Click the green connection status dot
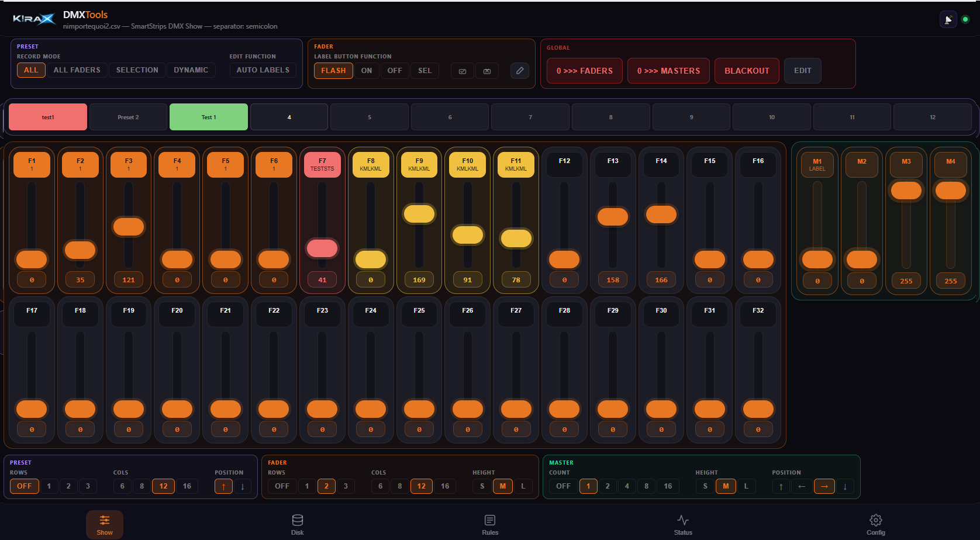Image resolution: width=980 pixels, height=540 pixels. pyautogui.click(x=965, y=19)
